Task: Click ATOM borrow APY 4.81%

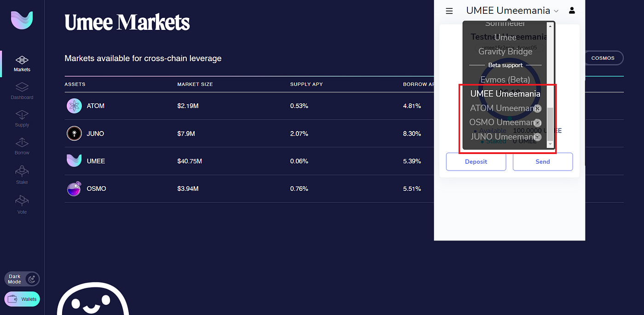Action: pos(412,106)
